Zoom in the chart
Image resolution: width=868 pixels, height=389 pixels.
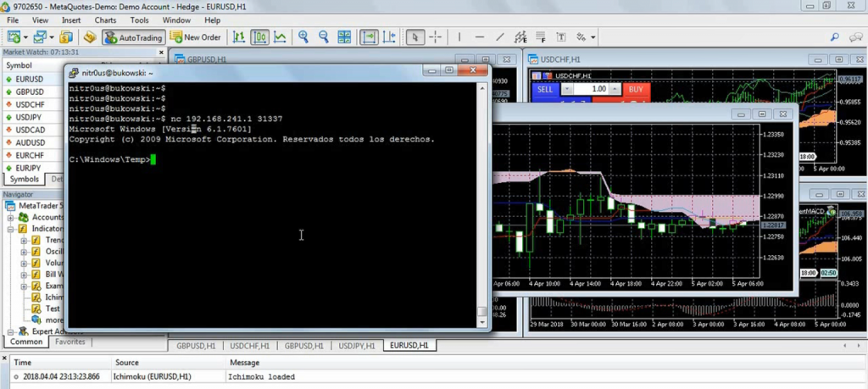(303, 37)
